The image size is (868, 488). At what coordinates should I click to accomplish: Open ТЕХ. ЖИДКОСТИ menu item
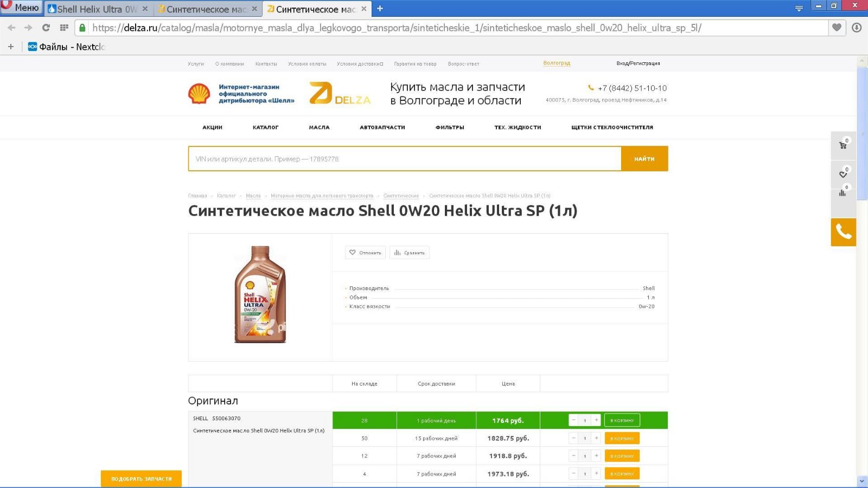518,127
